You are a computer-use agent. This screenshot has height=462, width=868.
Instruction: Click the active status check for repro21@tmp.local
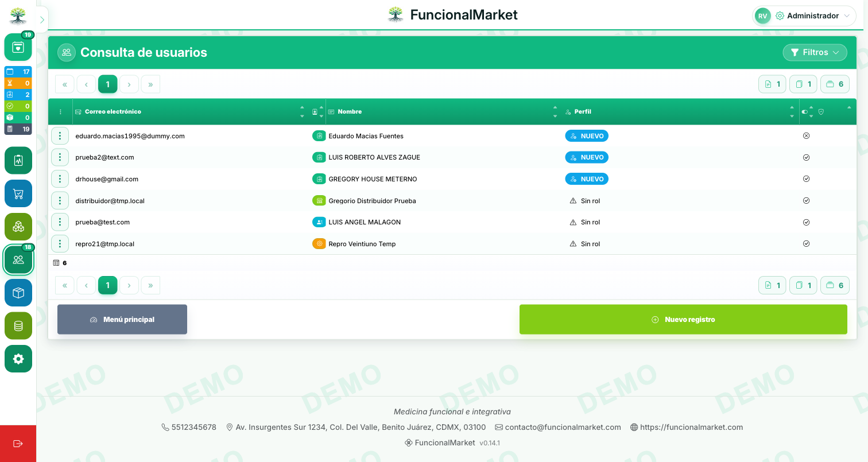[x=806, y=244]
